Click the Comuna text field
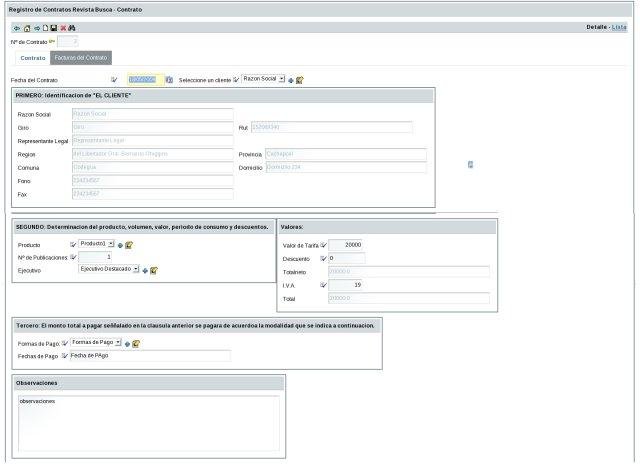The width and height of the screenshot is (640, 468). click(x=153, y=168)
